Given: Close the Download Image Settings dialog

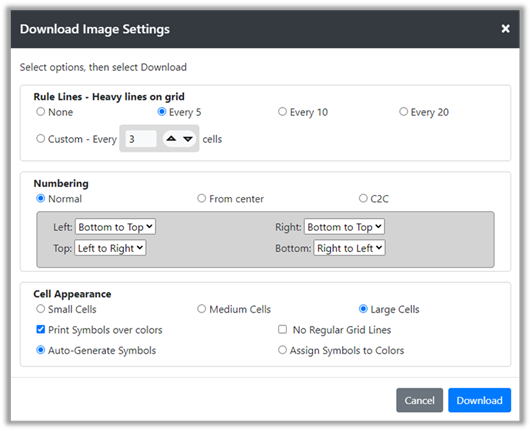Looking at the screenshot, I should [505, 29].
